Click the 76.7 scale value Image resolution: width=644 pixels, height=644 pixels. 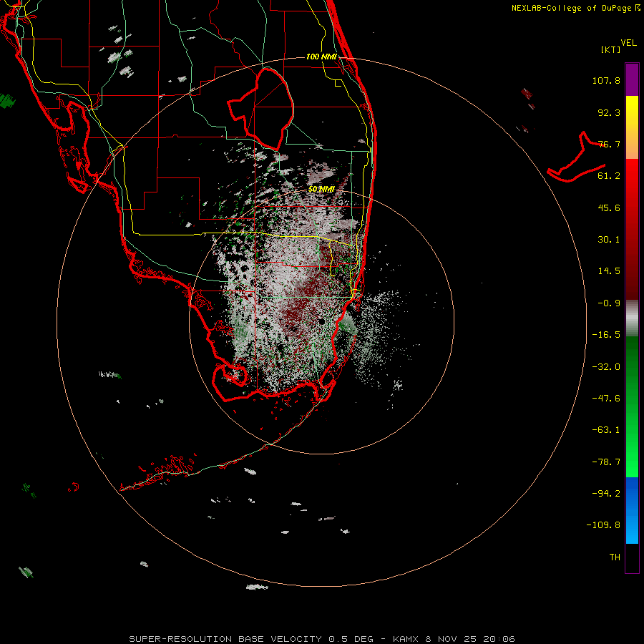[x=609, y=144]
